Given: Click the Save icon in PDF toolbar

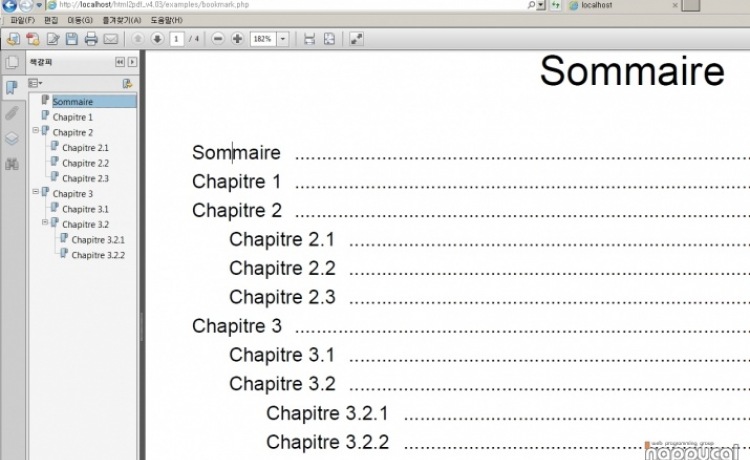Looking at the screenshot, I should pyautogui.click(x=71, y=39).
